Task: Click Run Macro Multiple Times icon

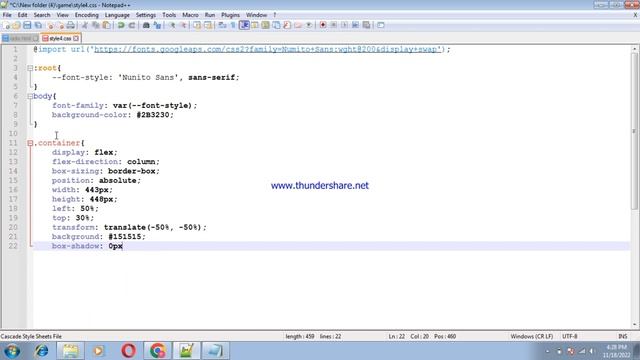Action: coord(356,25)
